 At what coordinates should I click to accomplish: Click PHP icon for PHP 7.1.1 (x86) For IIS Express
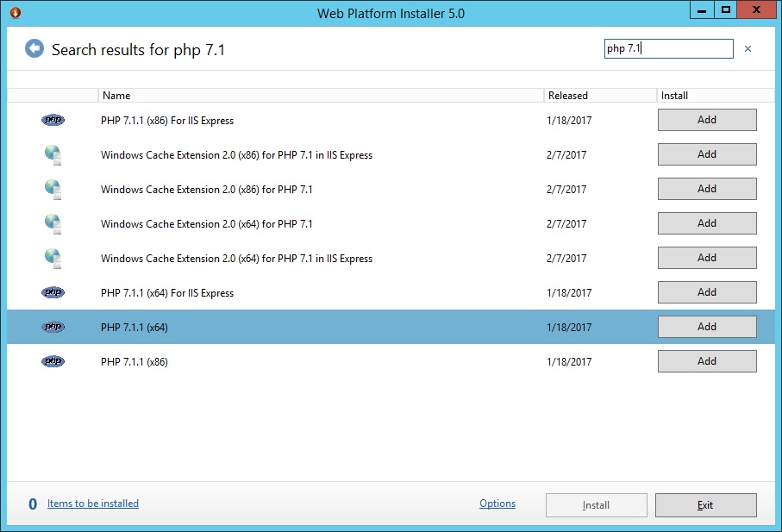click(x=53, y=120)
